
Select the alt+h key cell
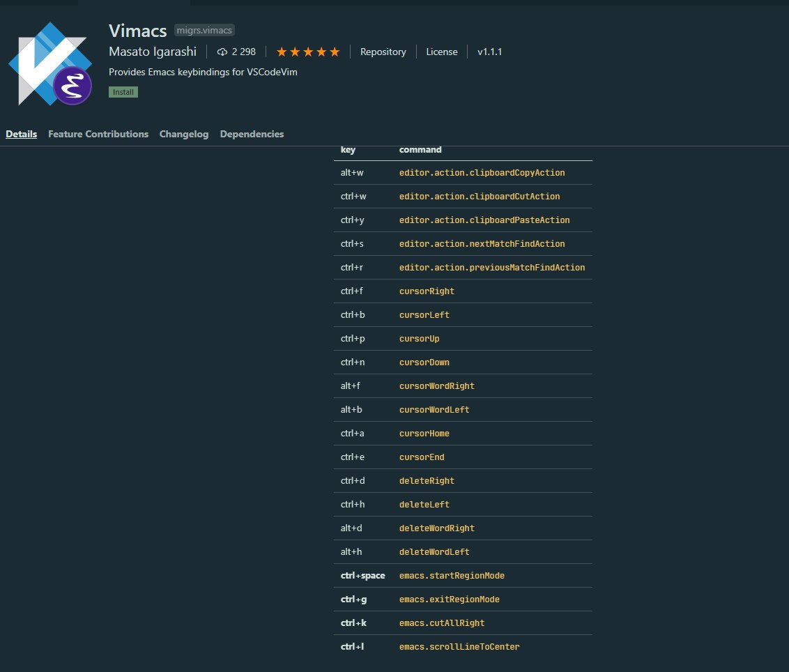(351, 551)
